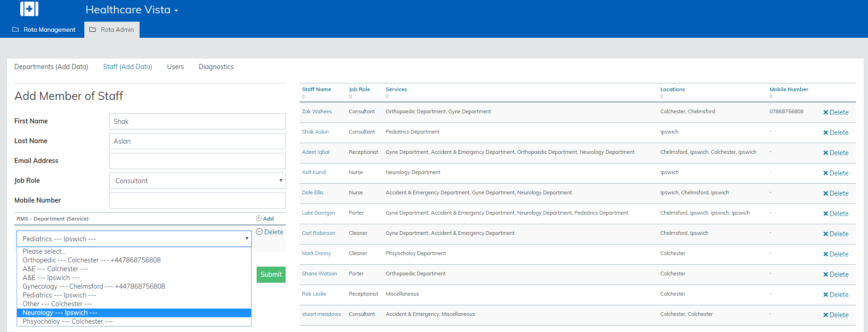Open the Job Role dropdown
This screenshot has height=332, width=868.
[197, 181]
